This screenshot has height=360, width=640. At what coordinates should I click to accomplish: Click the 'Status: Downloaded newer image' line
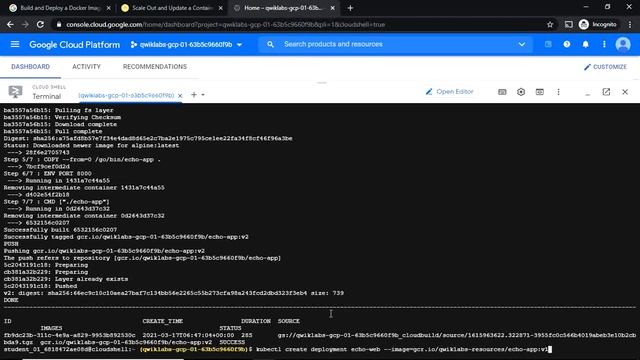point(91,145)
